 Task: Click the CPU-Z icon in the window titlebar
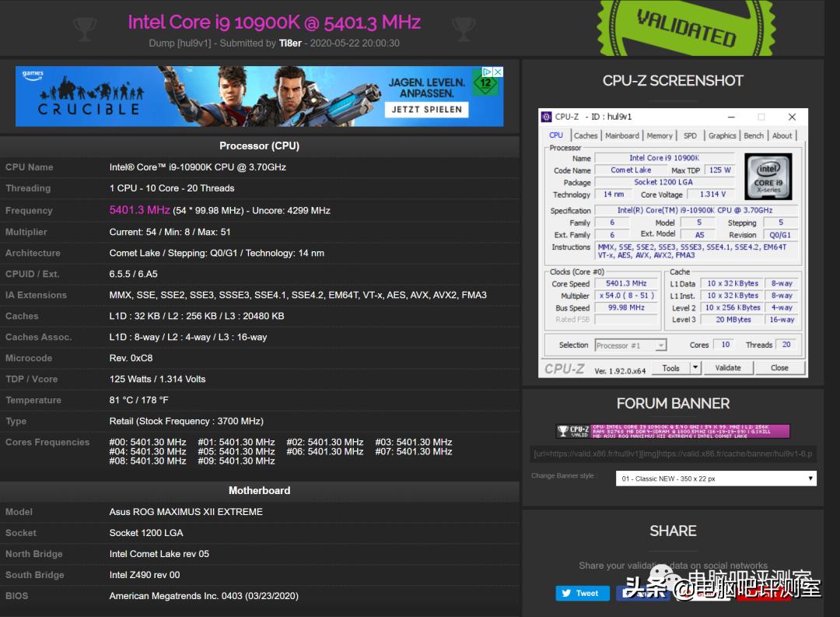[x=545, y=116]
